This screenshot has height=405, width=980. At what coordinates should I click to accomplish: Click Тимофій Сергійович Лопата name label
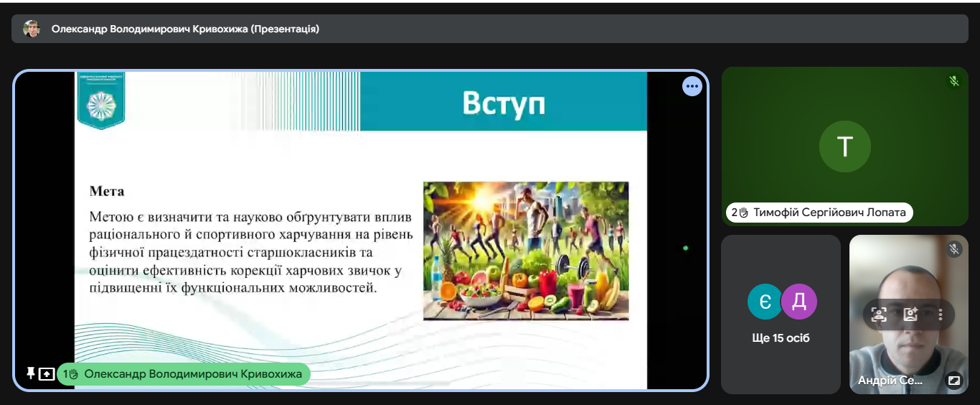819,213
